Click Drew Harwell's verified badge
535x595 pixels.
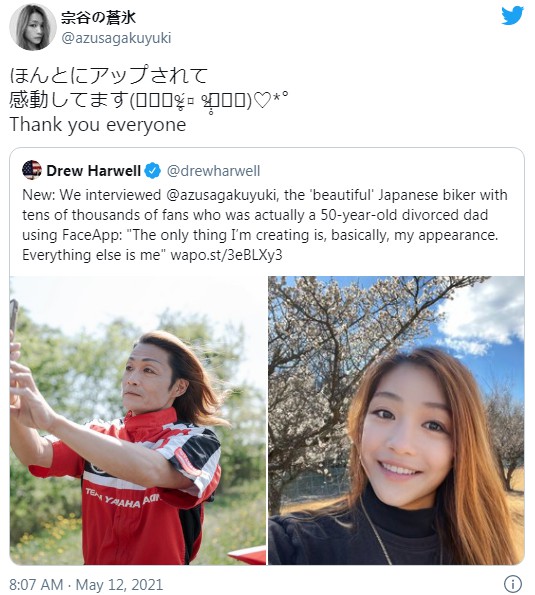click(x=153, y=171)
